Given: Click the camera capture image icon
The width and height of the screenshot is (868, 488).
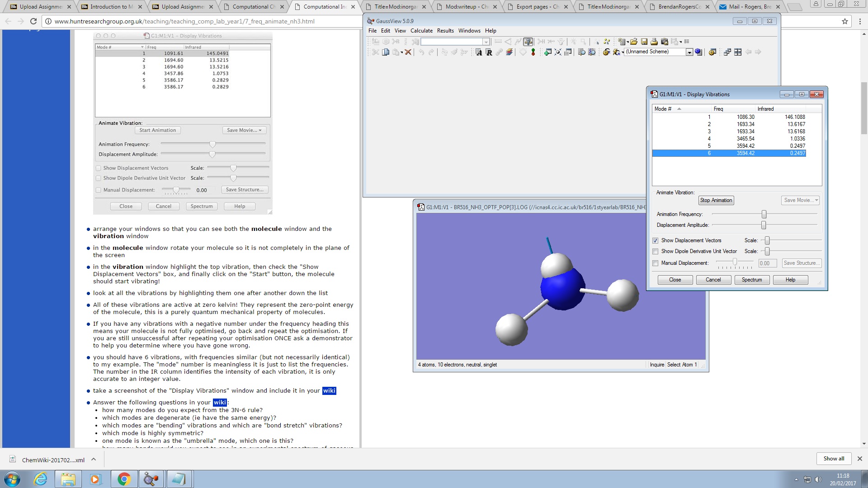Looking at the screenshot, I should click(x=665, y=42).
